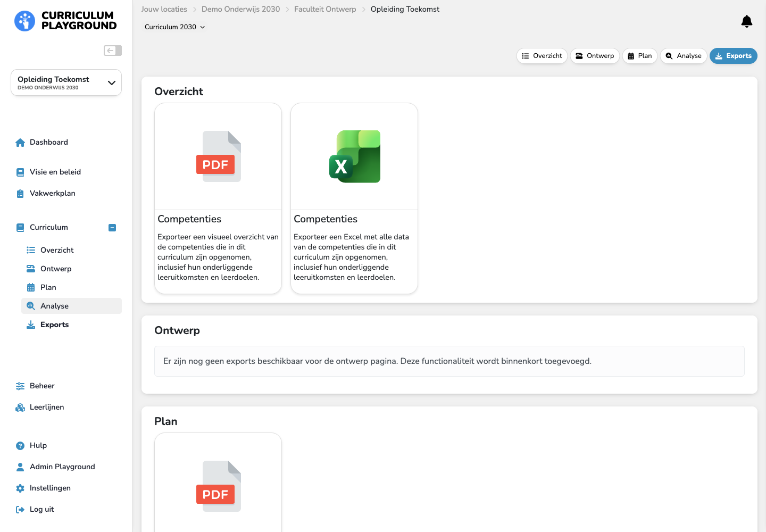Go to Demo Onderwijs 2030 breadcrumb
Image resolution: width=766 pixels, height=532 pixels.
tap(240, 10)
